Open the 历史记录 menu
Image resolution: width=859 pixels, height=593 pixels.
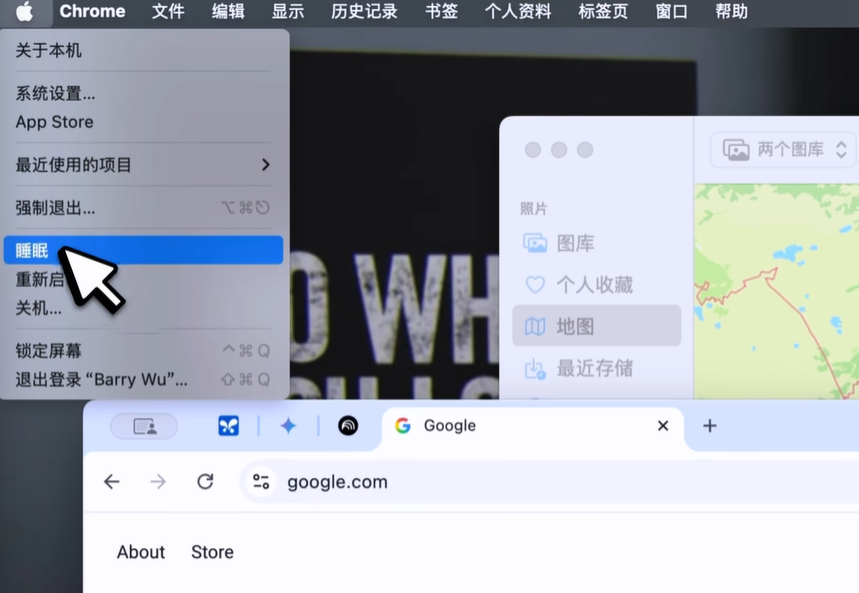[x=364, y=12]
